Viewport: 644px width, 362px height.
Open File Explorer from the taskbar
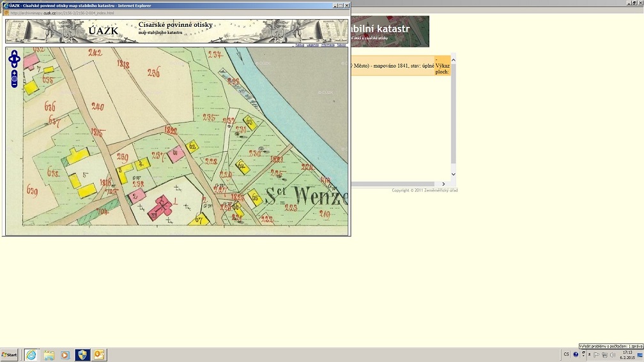pyautogui.click(x=49, y=355)
